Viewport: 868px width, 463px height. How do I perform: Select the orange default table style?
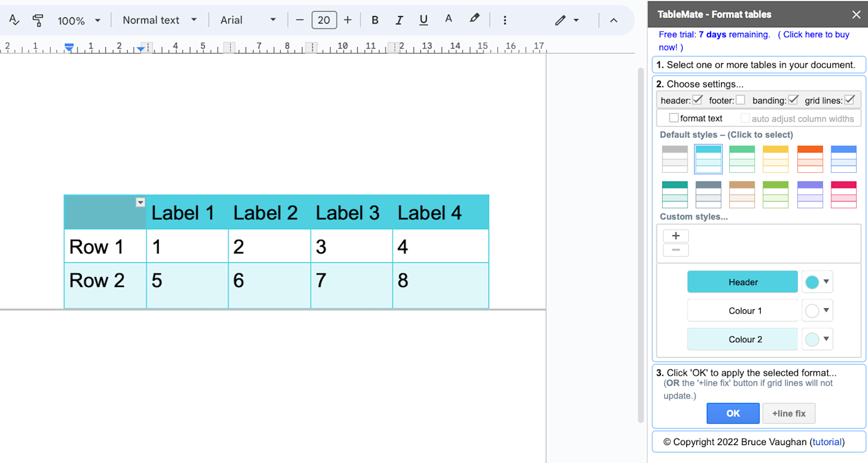[x=810, y=159]
